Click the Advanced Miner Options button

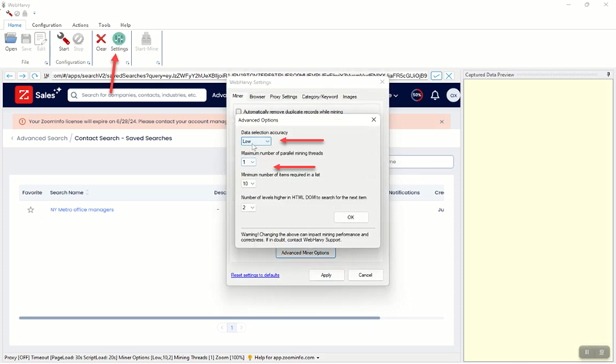point(305,253)
